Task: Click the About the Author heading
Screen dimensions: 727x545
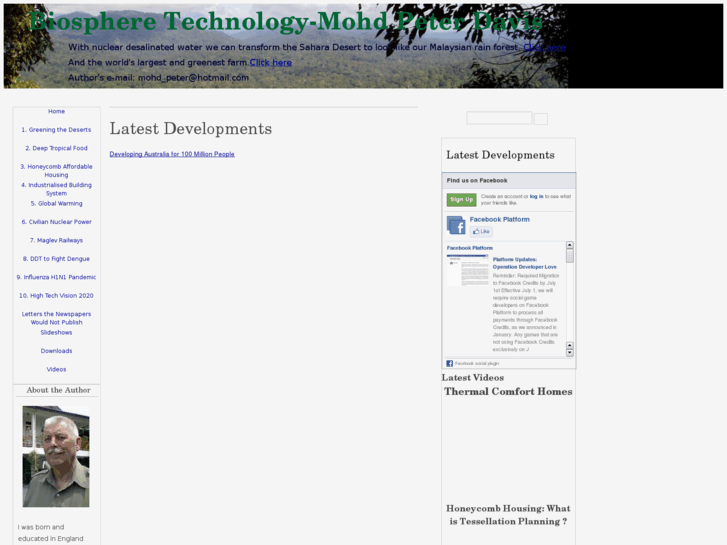Action: [58, 390]
